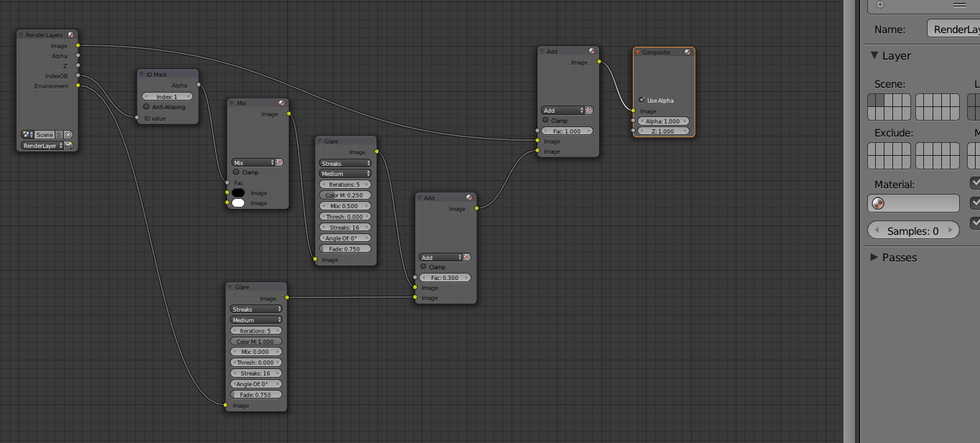
Task: Click first Exclude layer grid block
Action: tap(889, 156)
